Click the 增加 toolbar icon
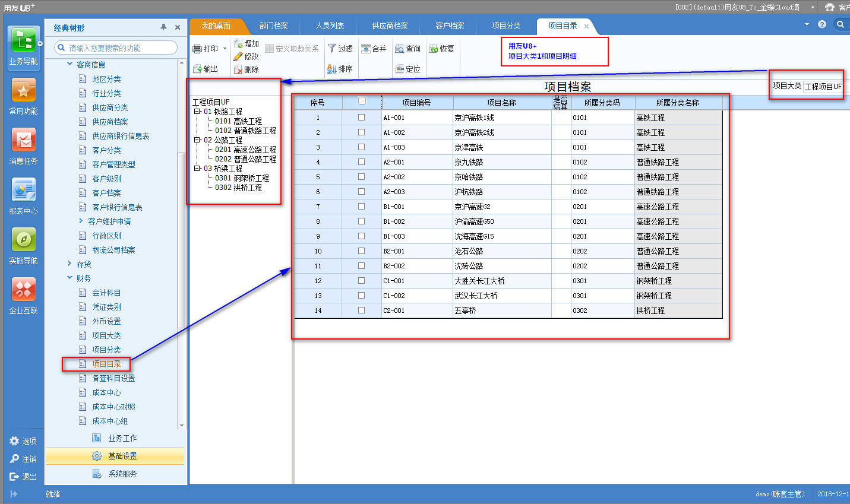The height and width of the screenshot is (504, 850). (239, 44)
